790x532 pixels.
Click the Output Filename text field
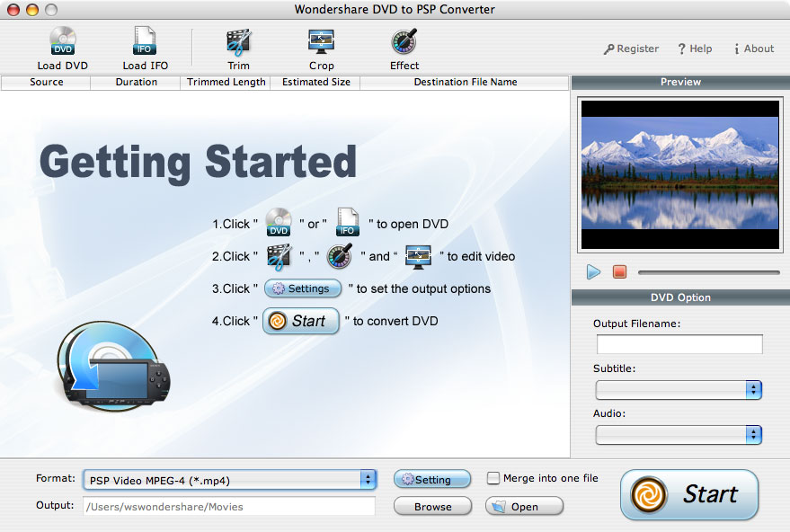click(679, 344)
